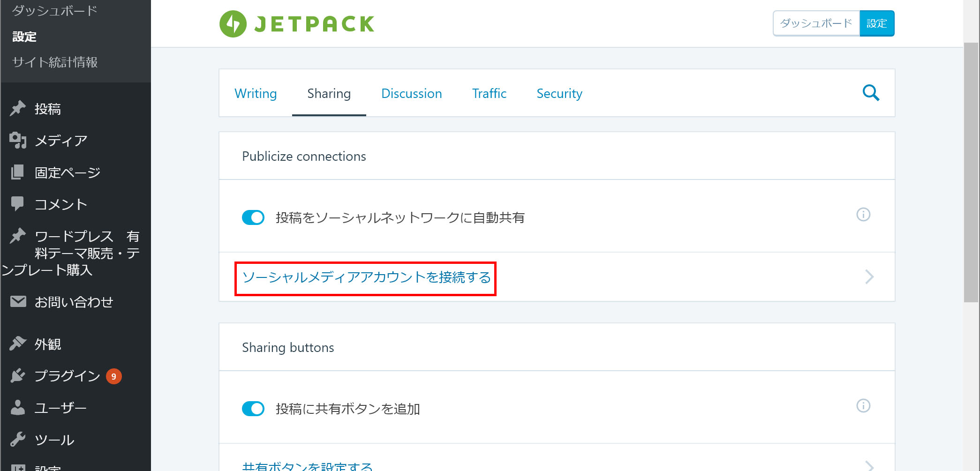Click the JETPACK wordmark text
The width and height of the screenshot is (980, 471).
pos(314,24)
